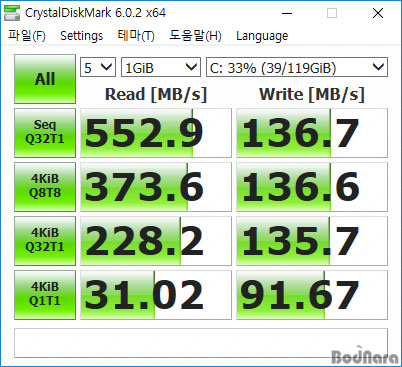Open the test count dropdown showing 5
This screenshot has height=367, width=402.
click(x=98, y=67)
